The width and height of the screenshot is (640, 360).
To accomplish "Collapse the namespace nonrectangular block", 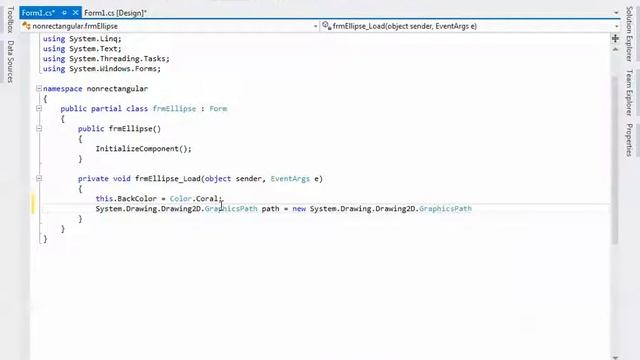I will pyautogui.click(x=39, y=89).
